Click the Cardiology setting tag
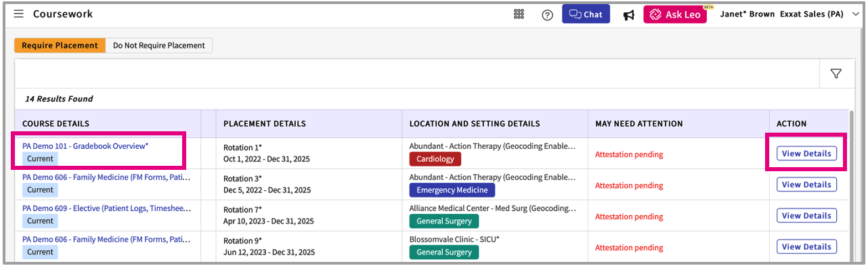The width and height of the screenshot is (868, 268). (x=435, y=159)
